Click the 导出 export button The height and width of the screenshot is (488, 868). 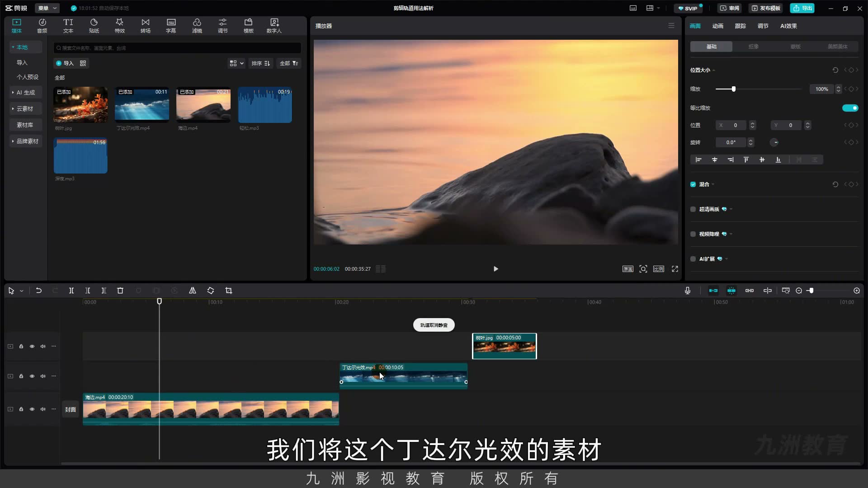(802, 8)
